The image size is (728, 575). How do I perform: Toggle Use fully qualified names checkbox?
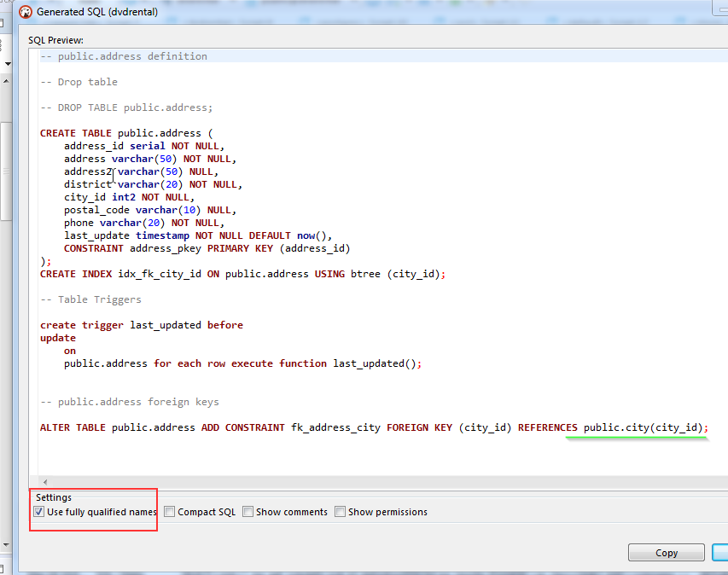pyautogui.click(x=39, y=512)
